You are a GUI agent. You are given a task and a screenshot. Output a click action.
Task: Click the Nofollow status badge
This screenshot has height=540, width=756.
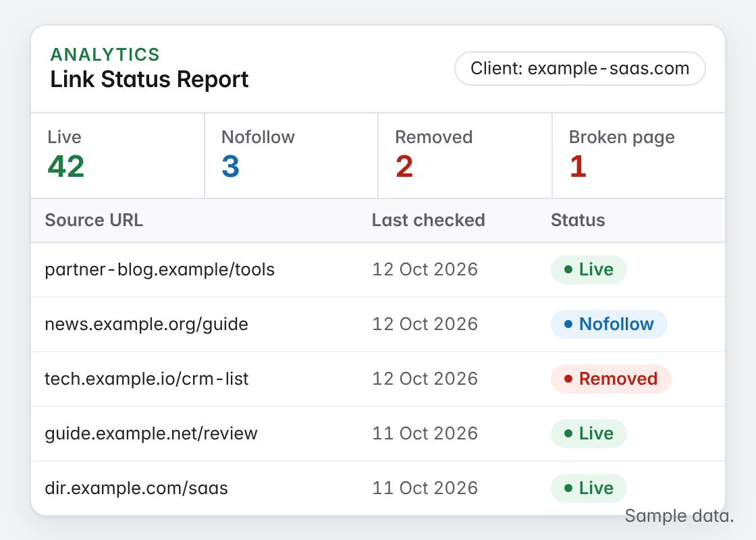[x=609, y=324]
